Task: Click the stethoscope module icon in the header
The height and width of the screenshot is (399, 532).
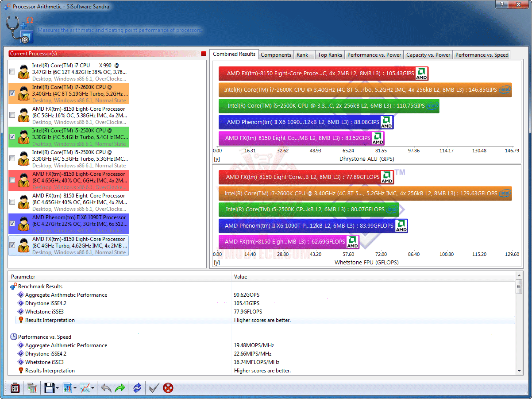Action: click(x=20, y=29)
